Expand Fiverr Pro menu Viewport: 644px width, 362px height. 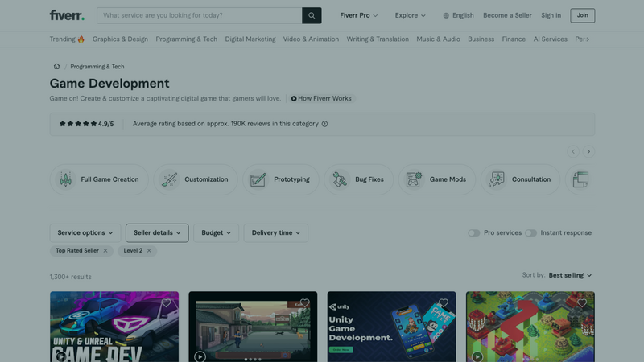(358, 15)
